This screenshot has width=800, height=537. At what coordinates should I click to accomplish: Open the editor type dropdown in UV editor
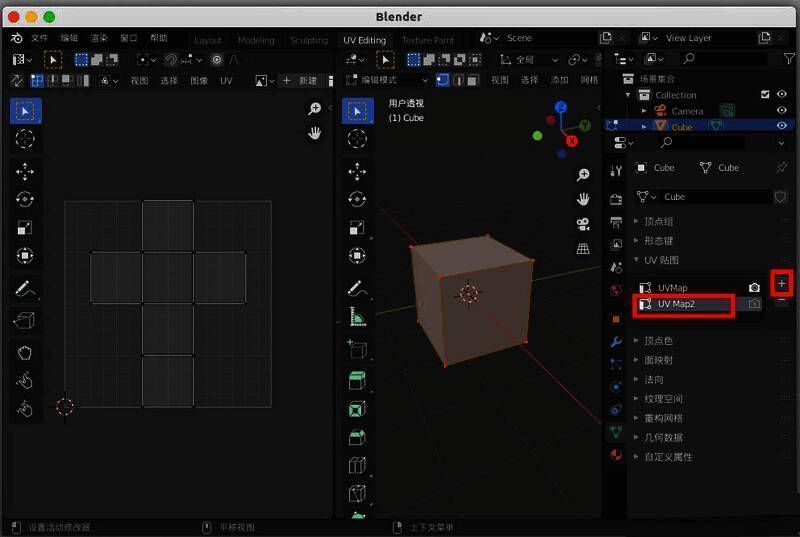22,60
